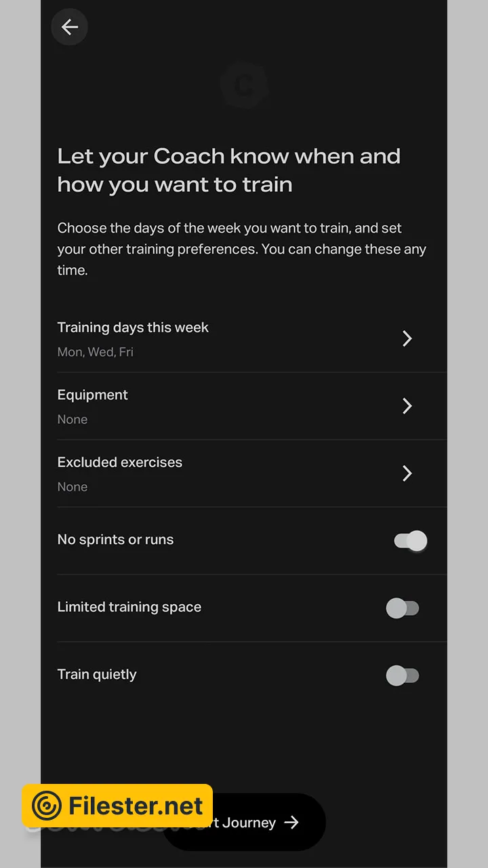
Task: Click the Filester.net spiral logo icon
Action: [x=47, y=806]
